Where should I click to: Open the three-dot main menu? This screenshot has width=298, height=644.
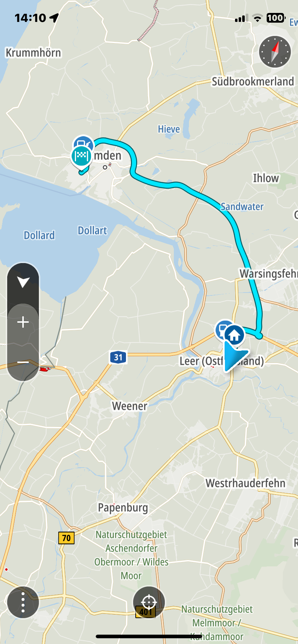[23, 603]
